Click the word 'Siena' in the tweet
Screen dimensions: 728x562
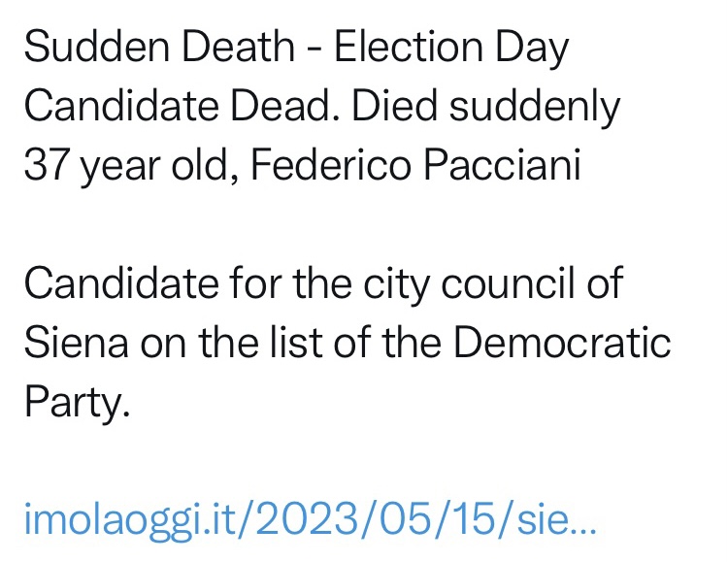(76, 343)
